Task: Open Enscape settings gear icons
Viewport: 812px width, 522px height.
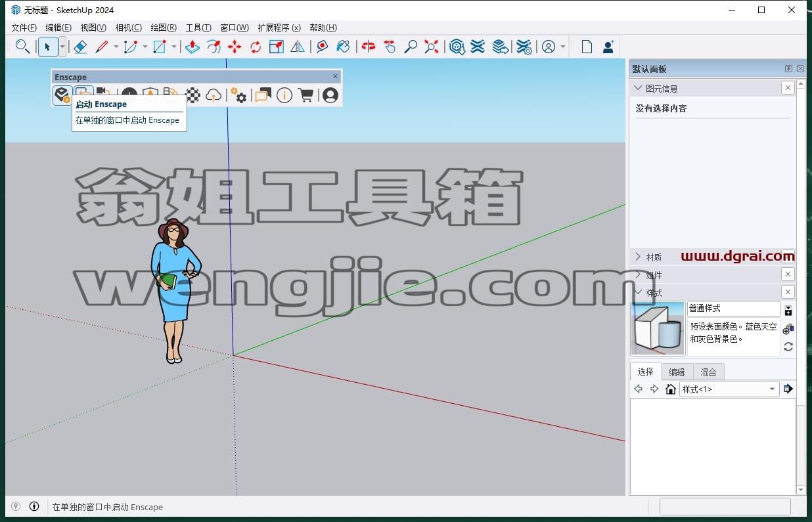Action: point(239,95)
